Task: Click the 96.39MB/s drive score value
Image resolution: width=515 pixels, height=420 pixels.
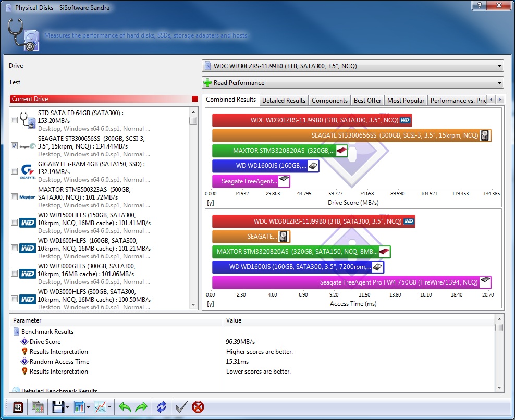Action: point(240,341)
